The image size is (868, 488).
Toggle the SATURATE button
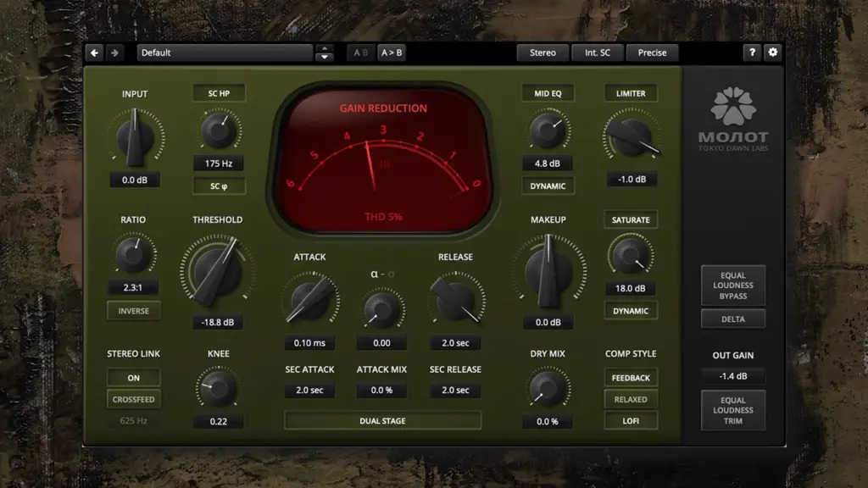(x=631, y=219)
